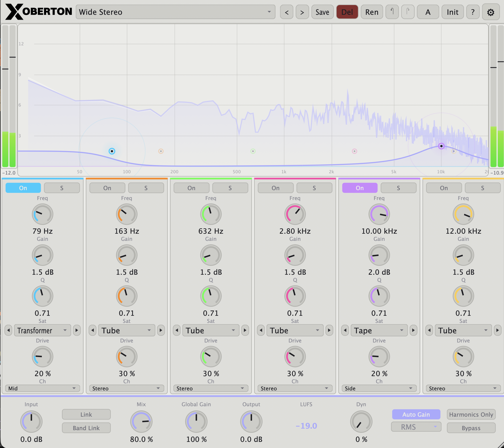Open the RMS mode dropdown
The height and width of the screenshot is (448, 504).
tap(416, 427)
